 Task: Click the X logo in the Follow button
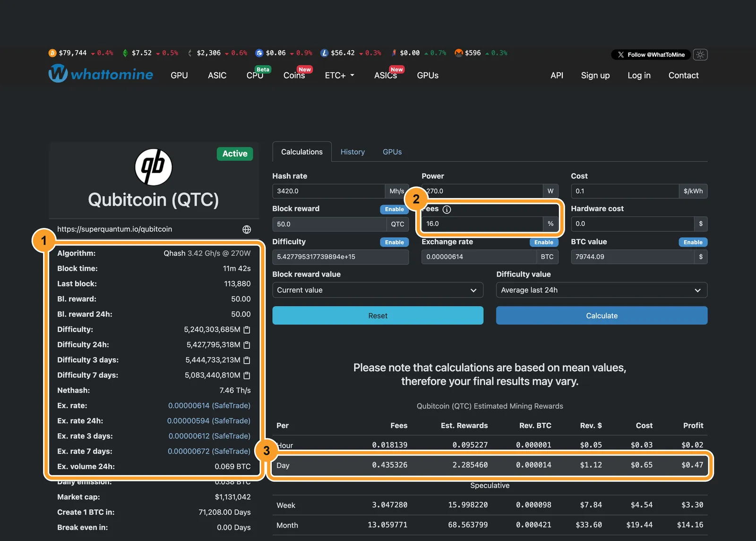pos(621,55)
